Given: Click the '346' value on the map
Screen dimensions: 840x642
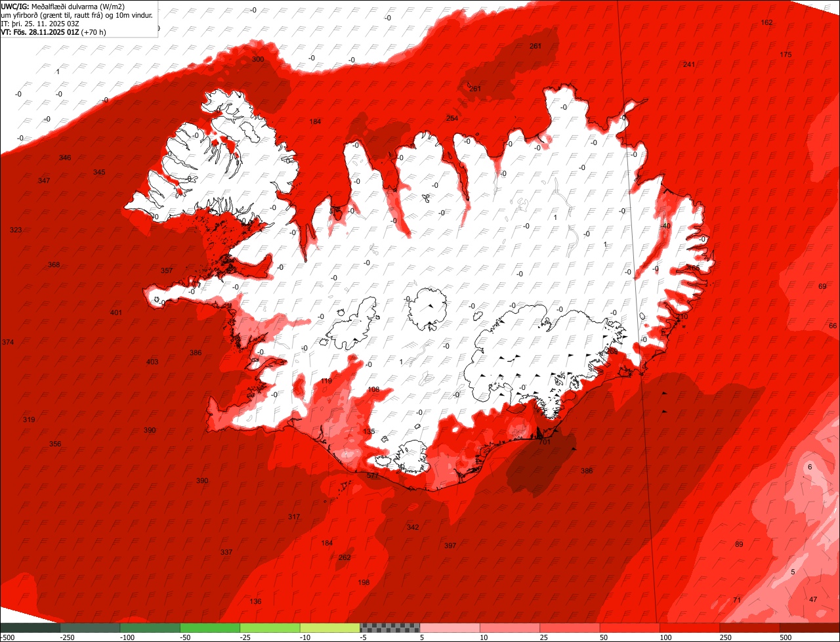Looking at the screenshot, I should (x=64, y=158).
